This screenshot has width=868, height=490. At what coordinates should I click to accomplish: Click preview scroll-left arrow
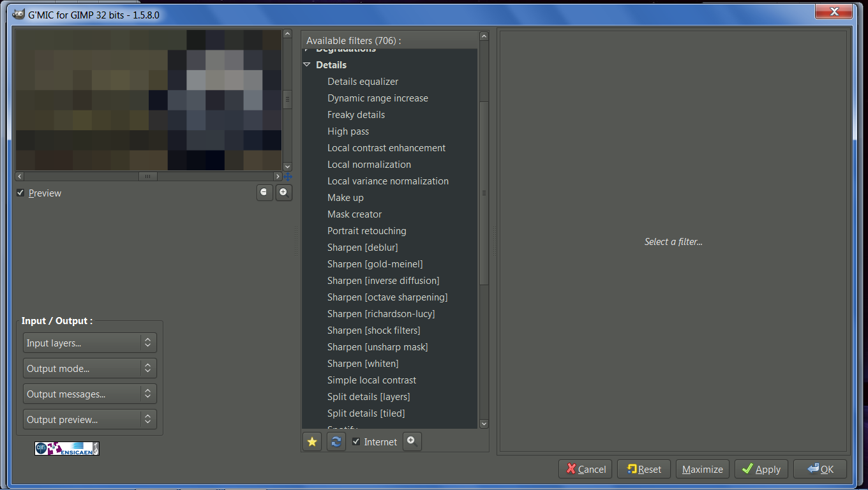point(20,176)
